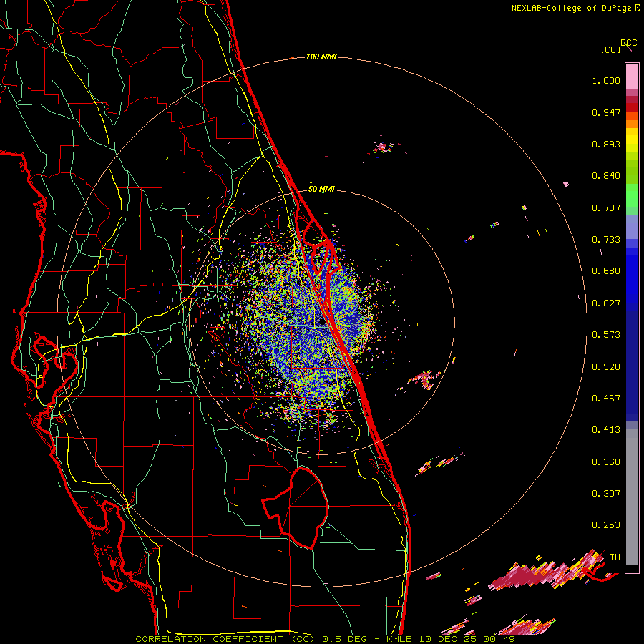644x644 pixels.
Task: Click the black radar site triangle marker
Action: tap(321, 322)
